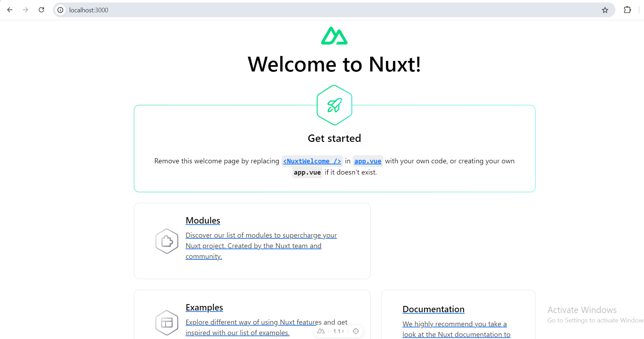Click the site info icon in address bar
This screenshot has width=644, height=339.
click(x=60, y=10)
